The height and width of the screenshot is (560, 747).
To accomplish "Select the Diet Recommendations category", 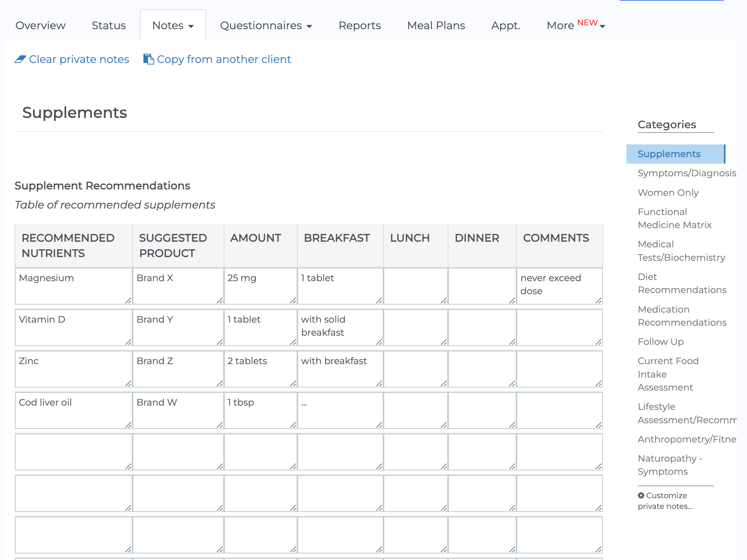I will pyautogui.click(x=682, y=283).
